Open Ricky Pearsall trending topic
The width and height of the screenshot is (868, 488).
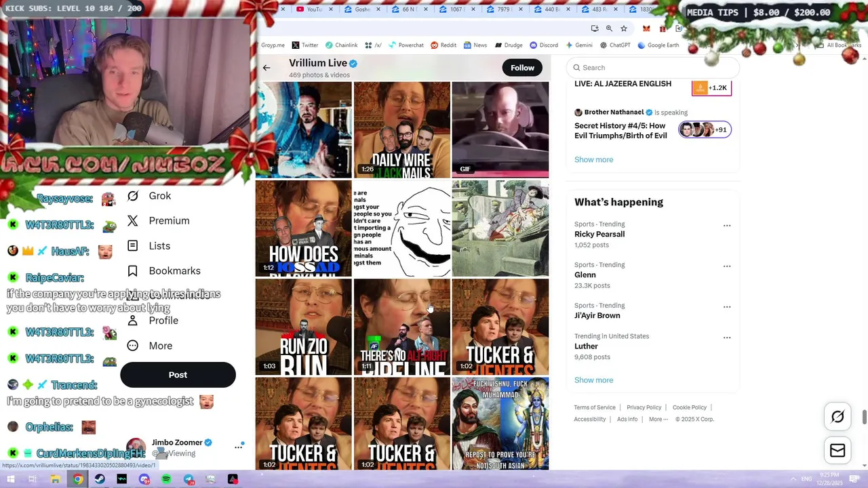tap(599, 235)
